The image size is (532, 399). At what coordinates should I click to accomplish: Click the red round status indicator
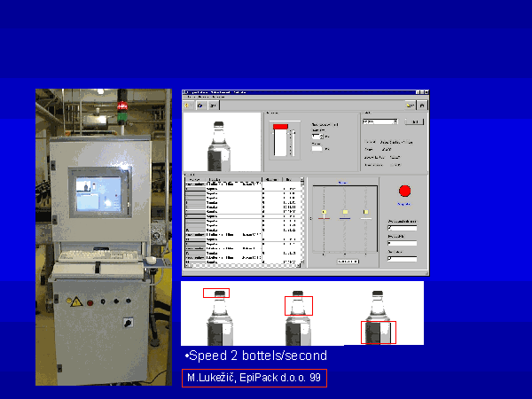click(405, 191)
